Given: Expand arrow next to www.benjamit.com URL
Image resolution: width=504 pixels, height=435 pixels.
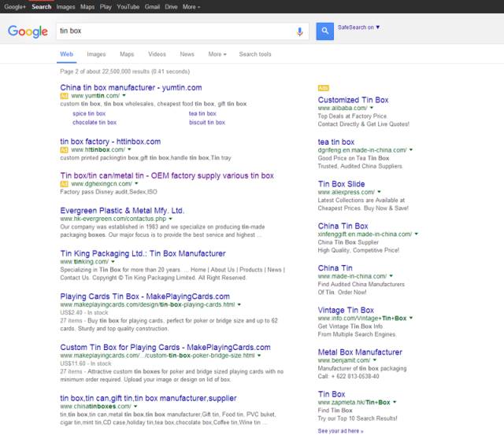Looking at the screenshot, I should pyautogui.click(x=375, y=360).
